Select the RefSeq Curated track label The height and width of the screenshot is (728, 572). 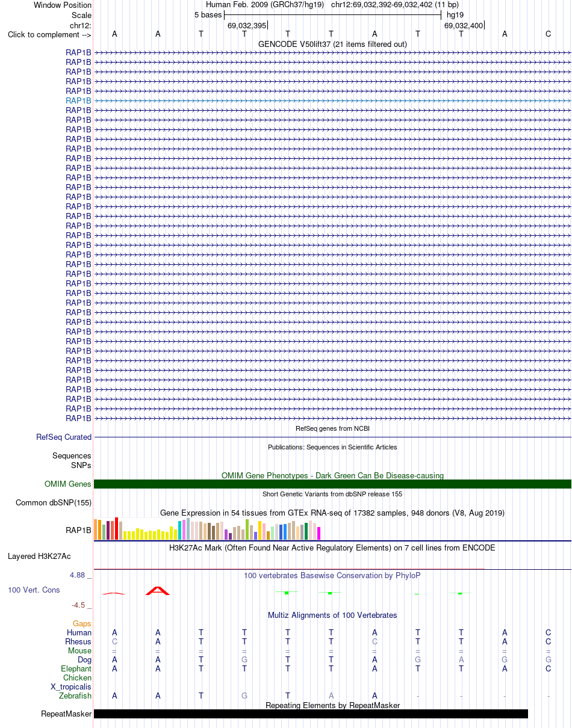64,437
